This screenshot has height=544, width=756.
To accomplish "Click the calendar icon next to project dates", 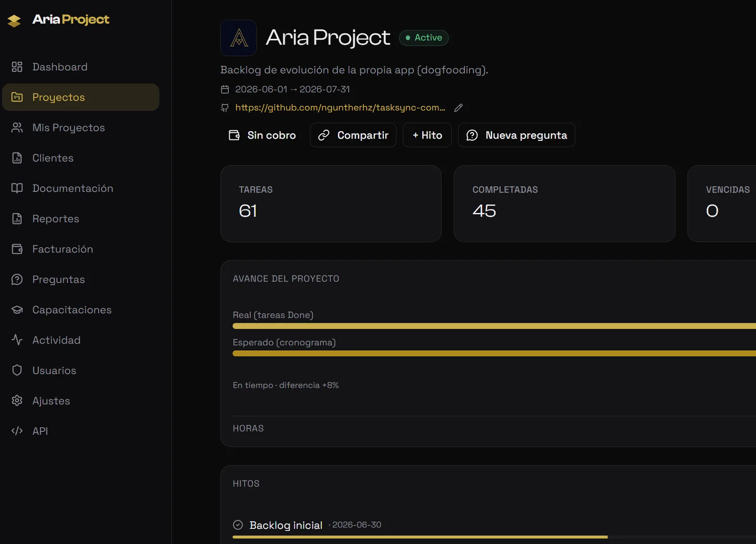I will click(225, 89).
